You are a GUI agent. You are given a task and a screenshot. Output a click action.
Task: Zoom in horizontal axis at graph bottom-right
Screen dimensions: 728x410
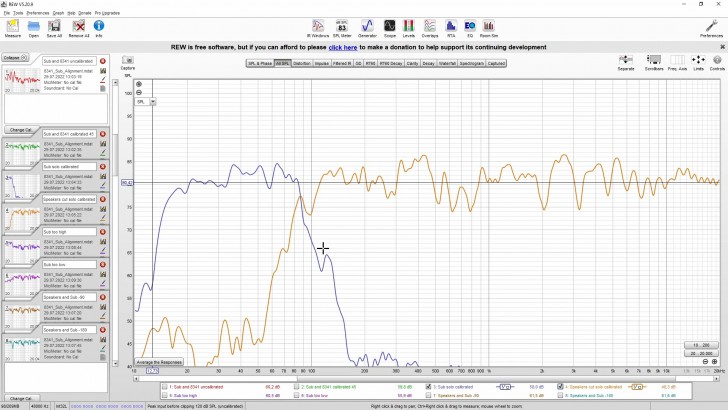[715, 361]
